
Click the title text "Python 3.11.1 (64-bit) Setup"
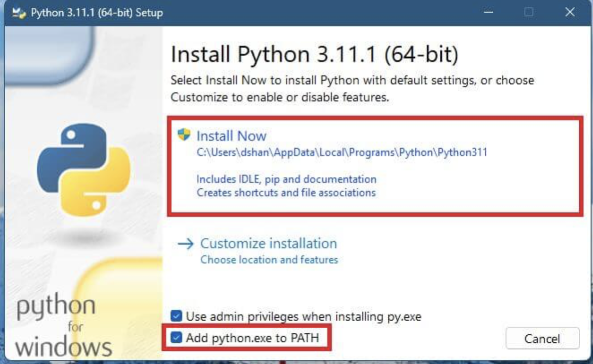[x=97, y=13]
